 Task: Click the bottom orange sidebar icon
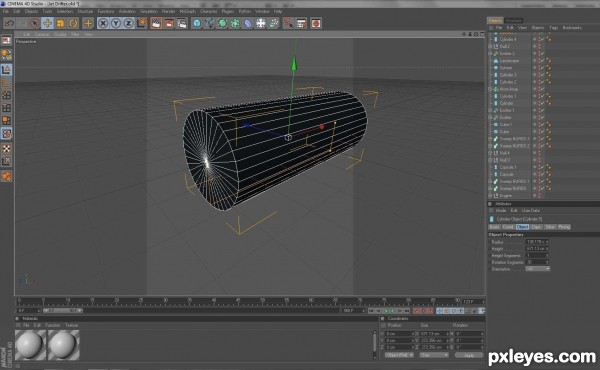pyautogui.click(x=7, y=176)
